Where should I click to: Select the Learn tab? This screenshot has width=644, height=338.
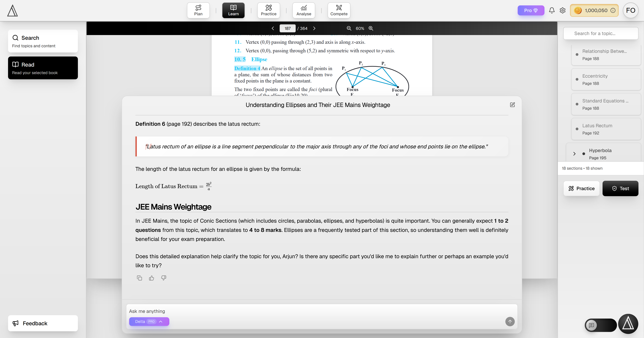pyautogui.click(x=233, y=10)
